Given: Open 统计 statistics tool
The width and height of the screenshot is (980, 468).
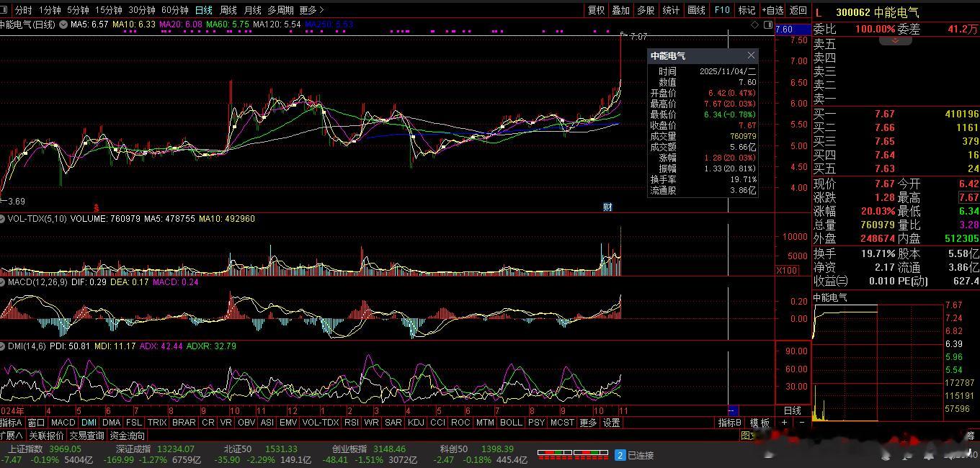Looking at the screenshot, I should 671,10.
